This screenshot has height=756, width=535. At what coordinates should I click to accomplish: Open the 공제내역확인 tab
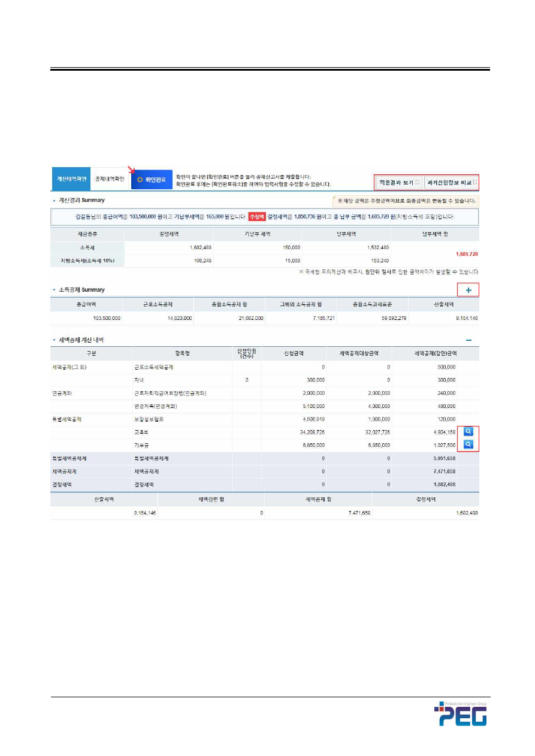(x=110, y=179)
